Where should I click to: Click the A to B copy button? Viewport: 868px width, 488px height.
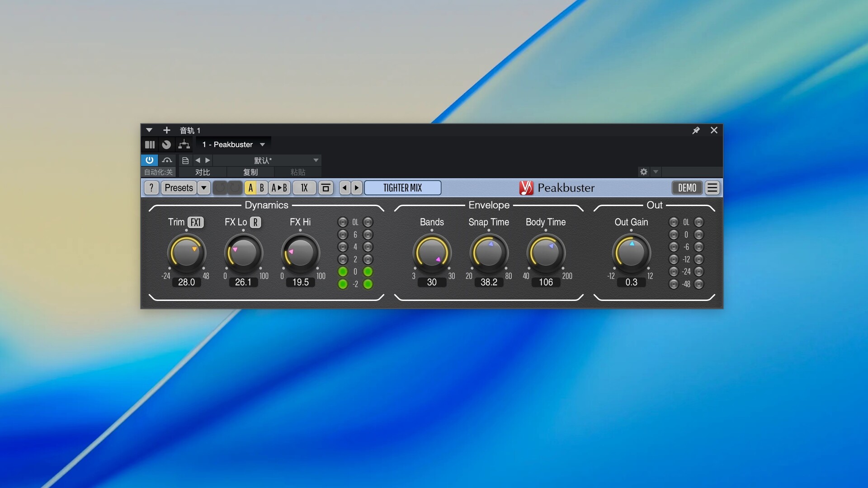(279, 188)
